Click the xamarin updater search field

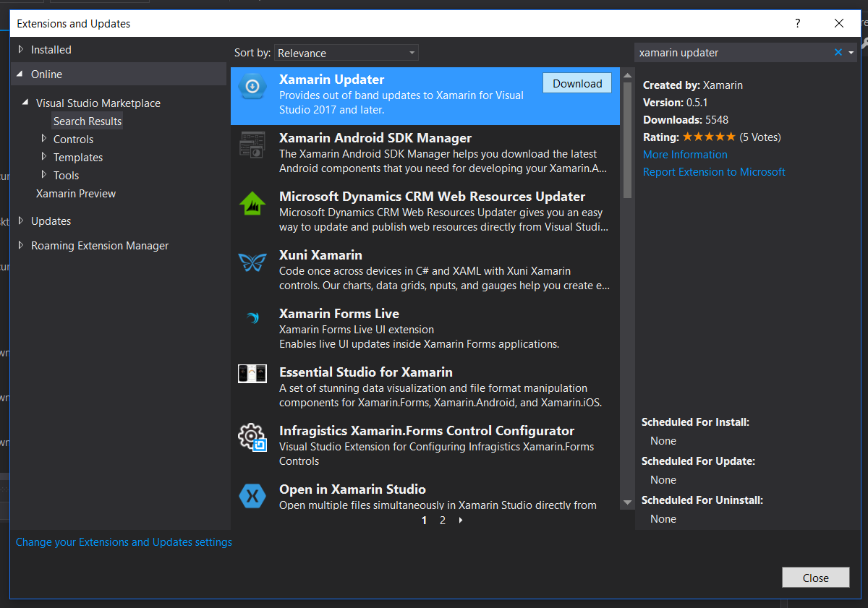tap(733, 52)
